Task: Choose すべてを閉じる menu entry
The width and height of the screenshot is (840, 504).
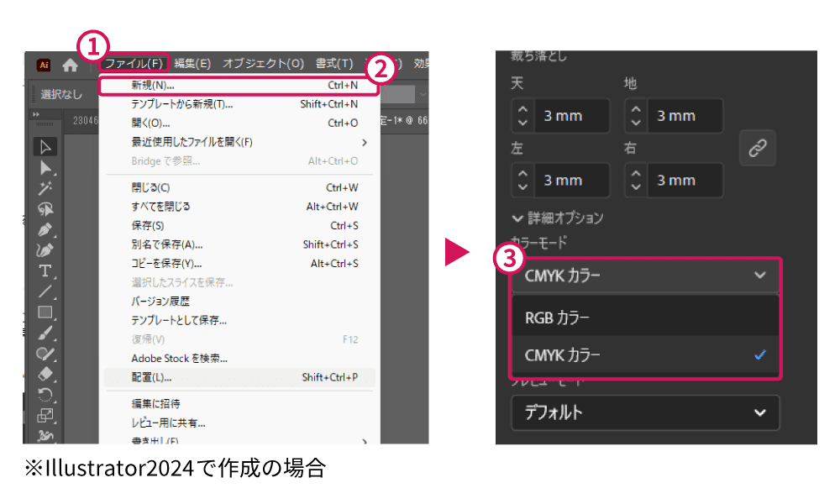Action: [239, 206]
